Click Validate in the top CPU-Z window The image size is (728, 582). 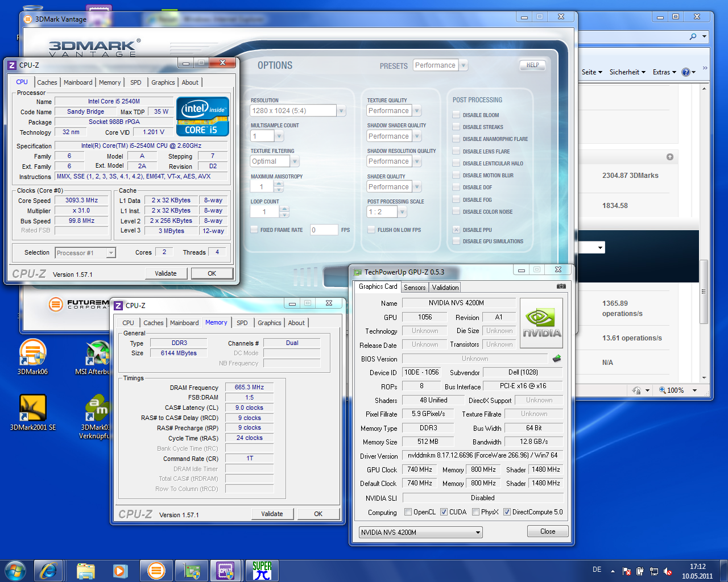(x=166, y=273)
